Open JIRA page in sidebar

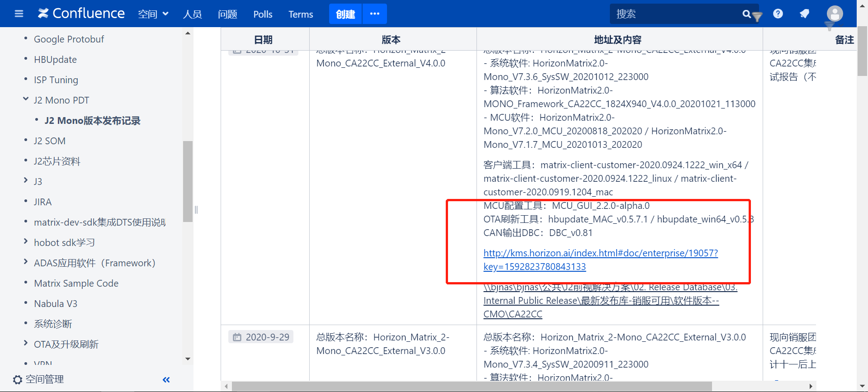(42, 202)
